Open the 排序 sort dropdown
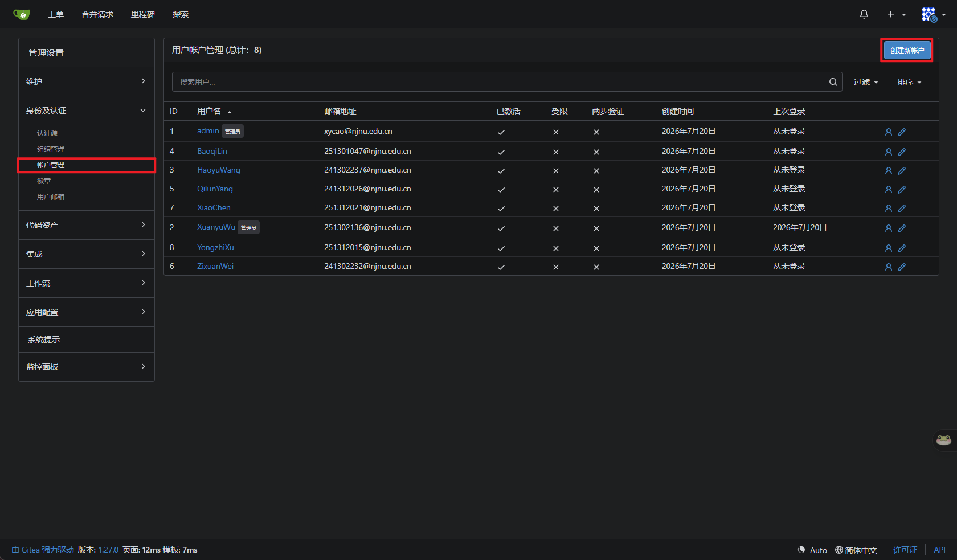957x560 pixels. click(x=909, y=82)
